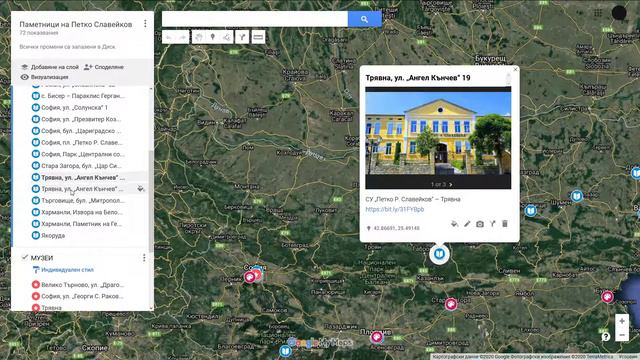Zoom in with the plus button
Viewport: 640px width, 360px height.
tap(622, 321)
